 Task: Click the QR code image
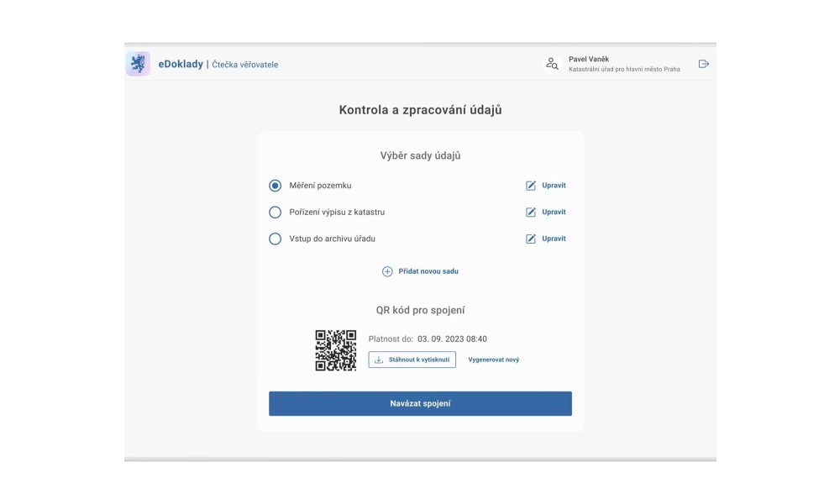pos(335,350)
